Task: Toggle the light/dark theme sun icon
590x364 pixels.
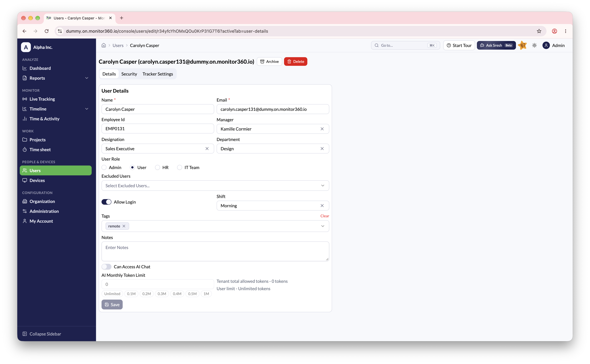Action: (534, 45)
